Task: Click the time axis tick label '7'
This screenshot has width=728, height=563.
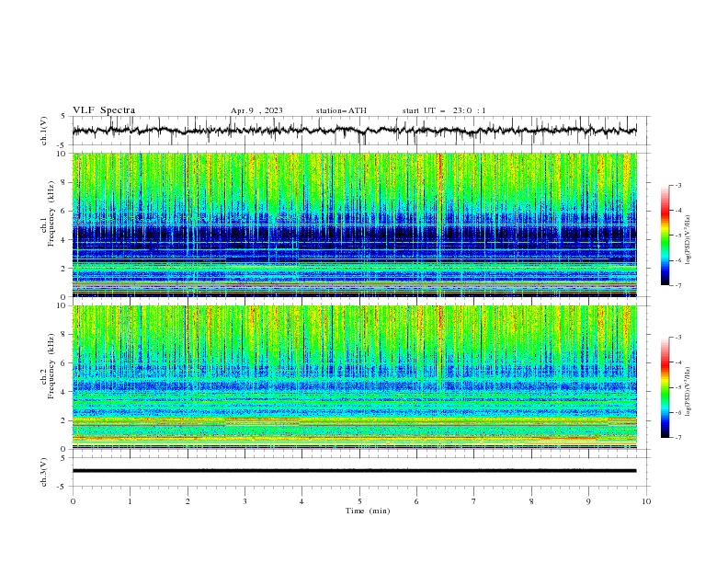Action: 474,501
